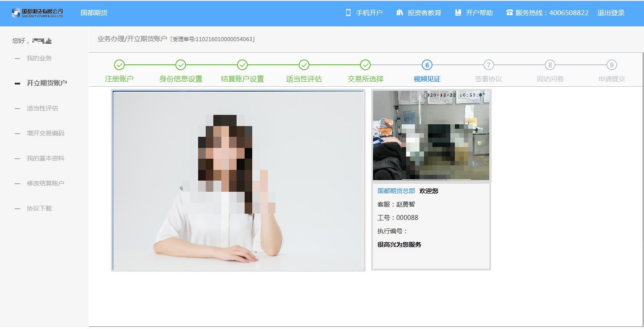This screenshot has width=644, height=329.
Task: Click the 执行编号 label
Action: click(x=393, y=231)
